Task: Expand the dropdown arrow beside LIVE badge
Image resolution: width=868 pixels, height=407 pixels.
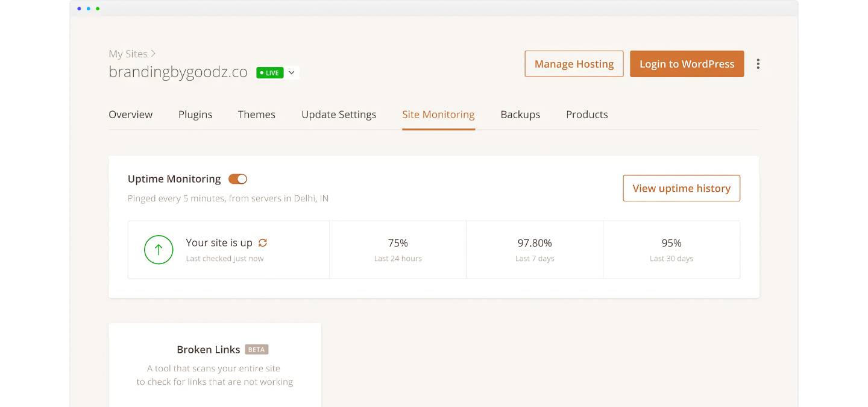Action: point(292,73)
